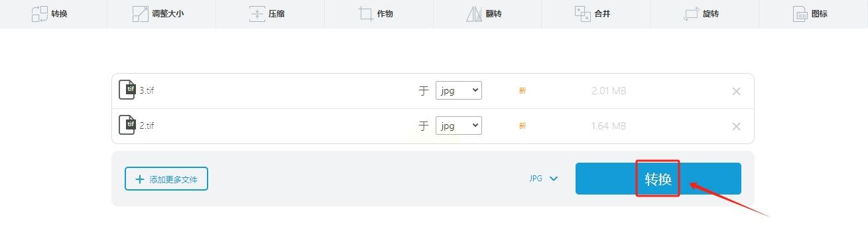Remove 2.tif from the file list
The height and width of the screenshot is (249, 868).
736,126
